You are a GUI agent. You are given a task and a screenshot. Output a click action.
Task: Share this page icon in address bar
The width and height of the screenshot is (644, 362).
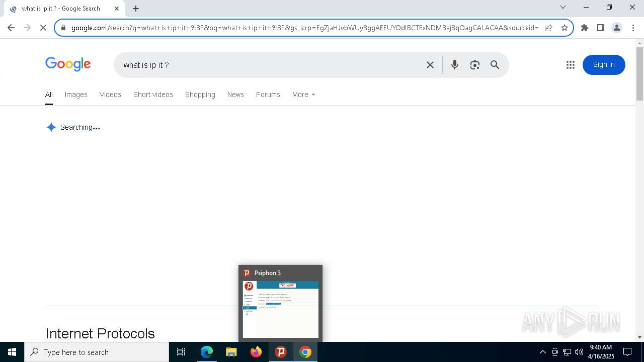(x=548, y=28)
